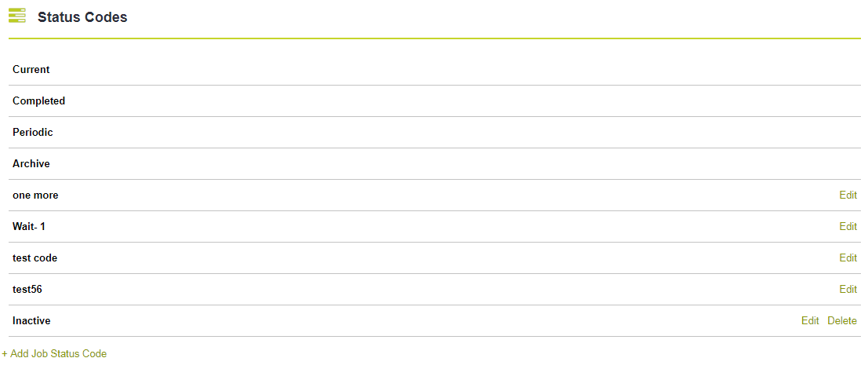This screenshot has width=868, height=369.
Task: Edit the 'test56' status code
Action: coord(848,289)
